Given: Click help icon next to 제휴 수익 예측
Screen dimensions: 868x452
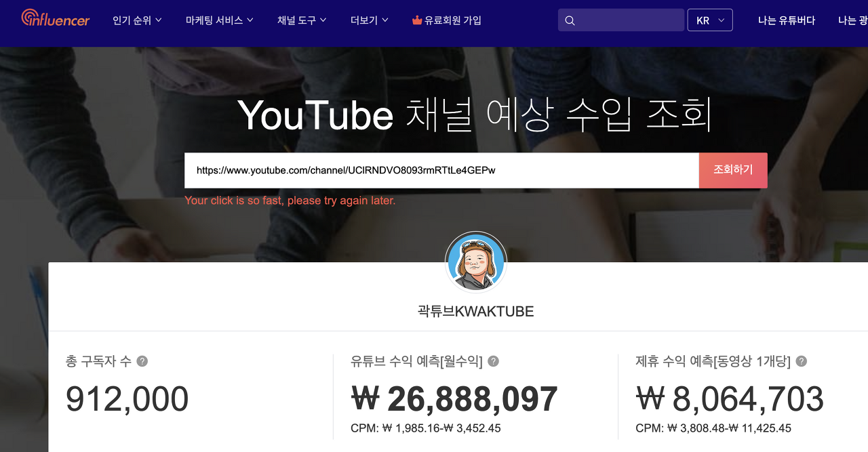Looking at the screenshot, I should 802,361.
